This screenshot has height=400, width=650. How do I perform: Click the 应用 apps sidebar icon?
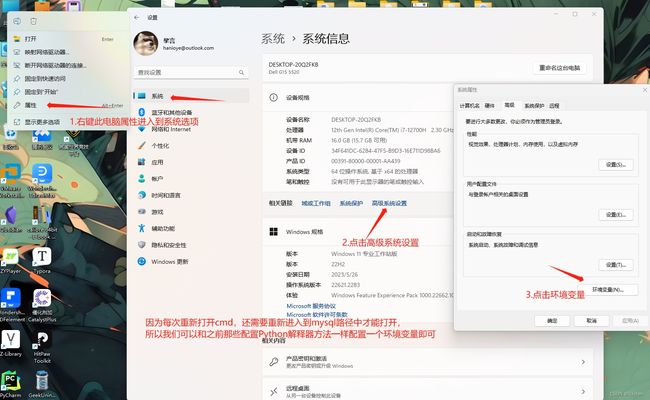[142, 162]
